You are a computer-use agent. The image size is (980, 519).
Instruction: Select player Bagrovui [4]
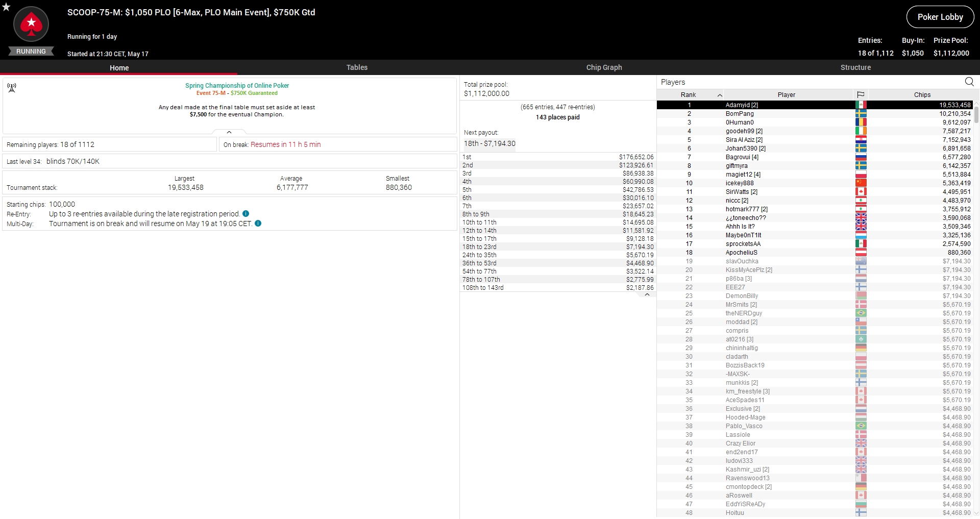pos(815,157)
